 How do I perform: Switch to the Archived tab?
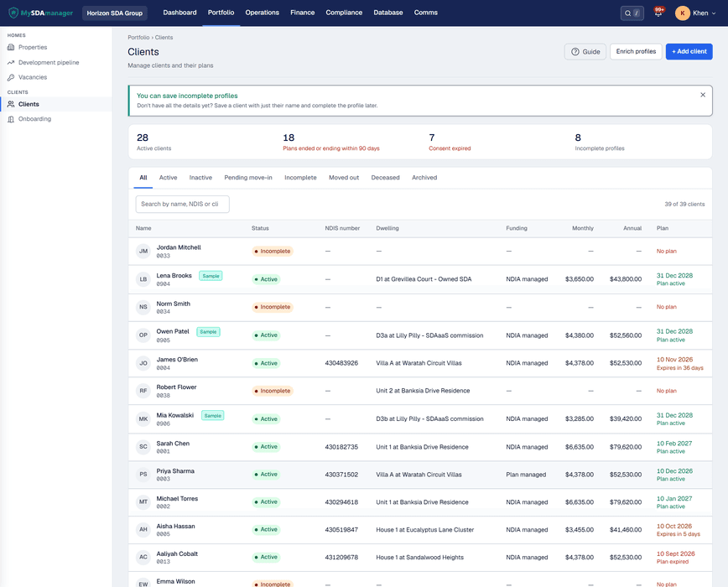pos(424,178)
